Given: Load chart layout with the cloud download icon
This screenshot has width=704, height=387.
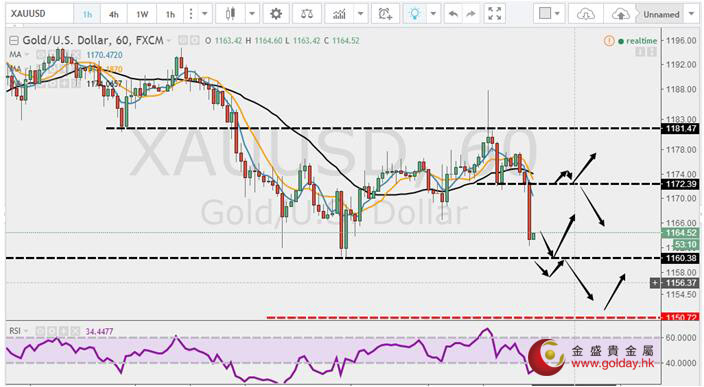Looking at the screenshot, I should tap(585, 14).
